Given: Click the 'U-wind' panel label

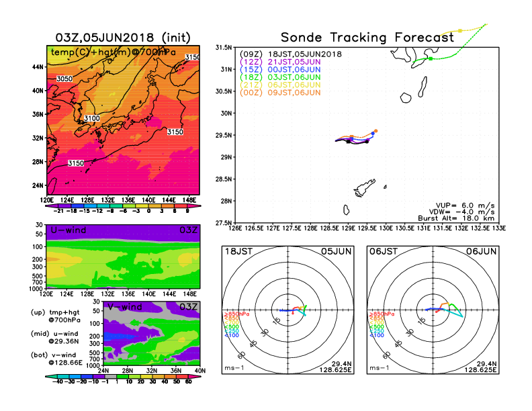Looking at the screenshot, I should [69, 230].
